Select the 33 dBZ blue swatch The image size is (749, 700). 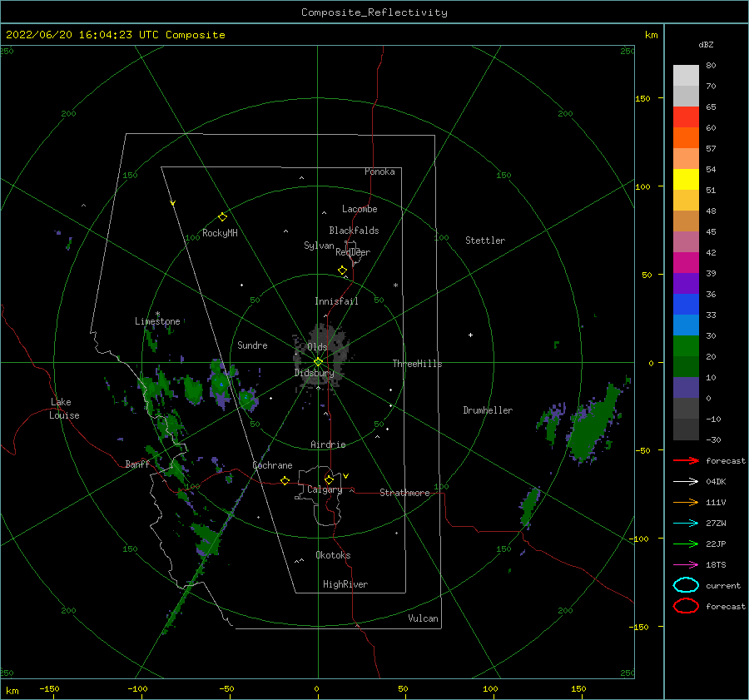coord(686,325)
